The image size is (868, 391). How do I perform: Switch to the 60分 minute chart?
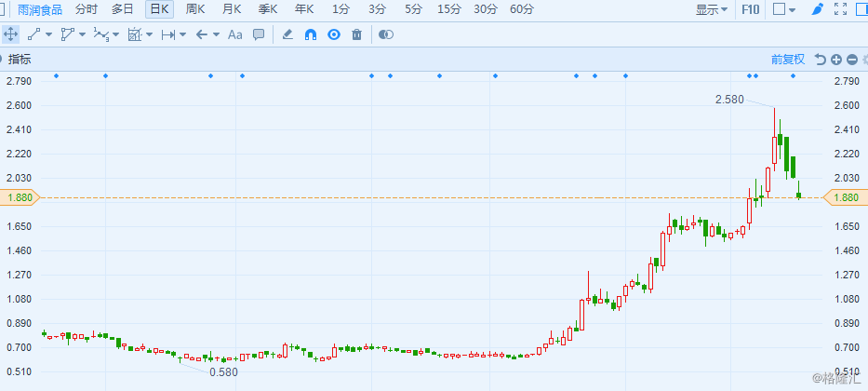tap(522, 9)
